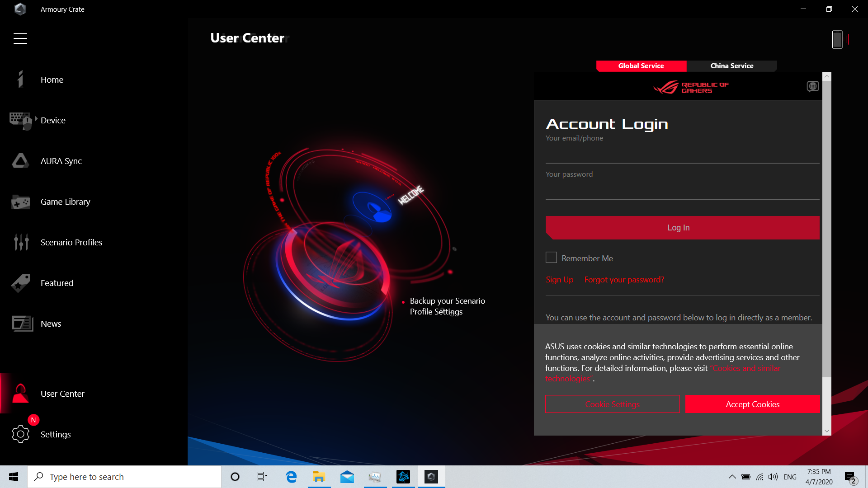Click the Republic of Gamers logo

pos(691,87)
